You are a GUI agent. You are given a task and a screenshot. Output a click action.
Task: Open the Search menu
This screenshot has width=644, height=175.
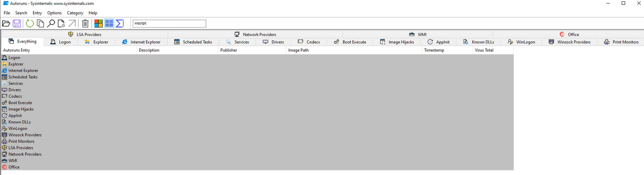pyautogui.click(x=21, y=13)
